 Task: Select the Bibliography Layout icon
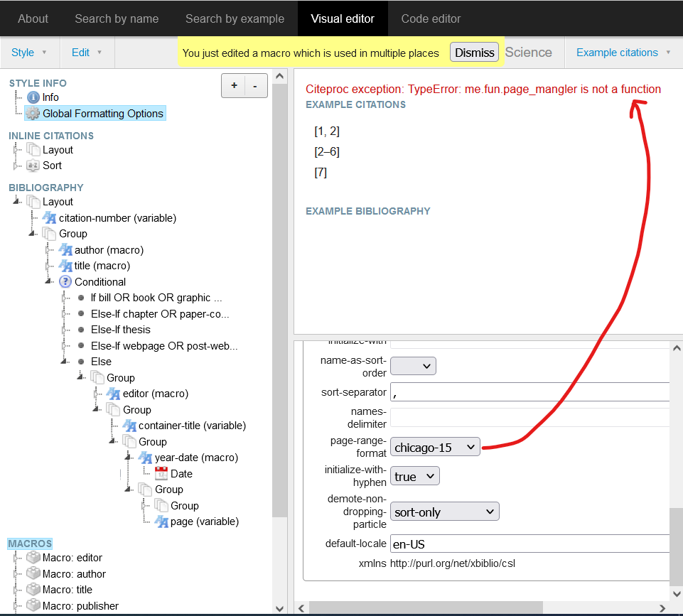pyautogui.click(x=35, y=201)
